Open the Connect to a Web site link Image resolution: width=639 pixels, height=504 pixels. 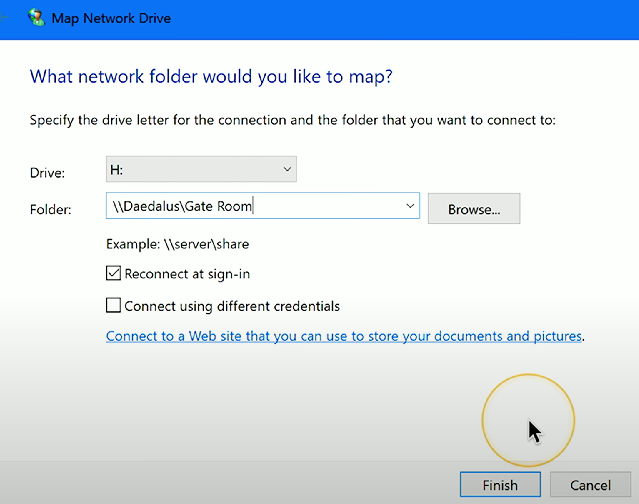click(345, 337)
